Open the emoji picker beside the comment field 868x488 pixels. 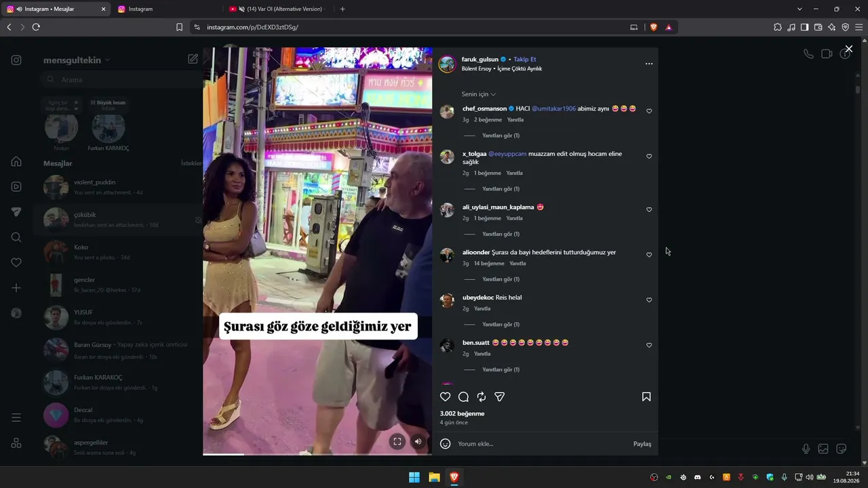click(446, 444)
